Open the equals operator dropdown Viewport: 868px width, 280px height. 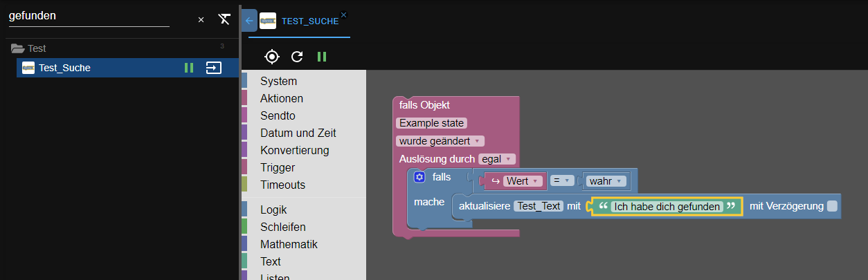[x=562, y=181]
